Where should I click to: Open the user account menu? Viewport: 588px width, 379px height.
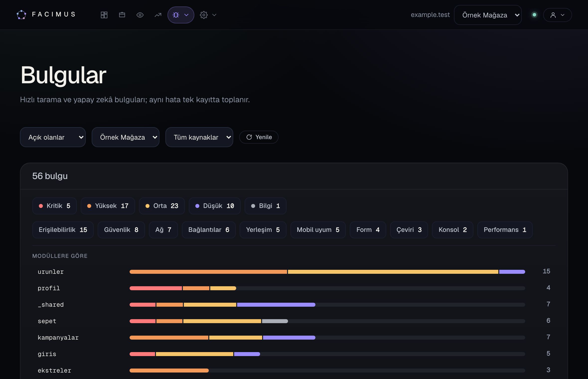[x=558, y=15]
